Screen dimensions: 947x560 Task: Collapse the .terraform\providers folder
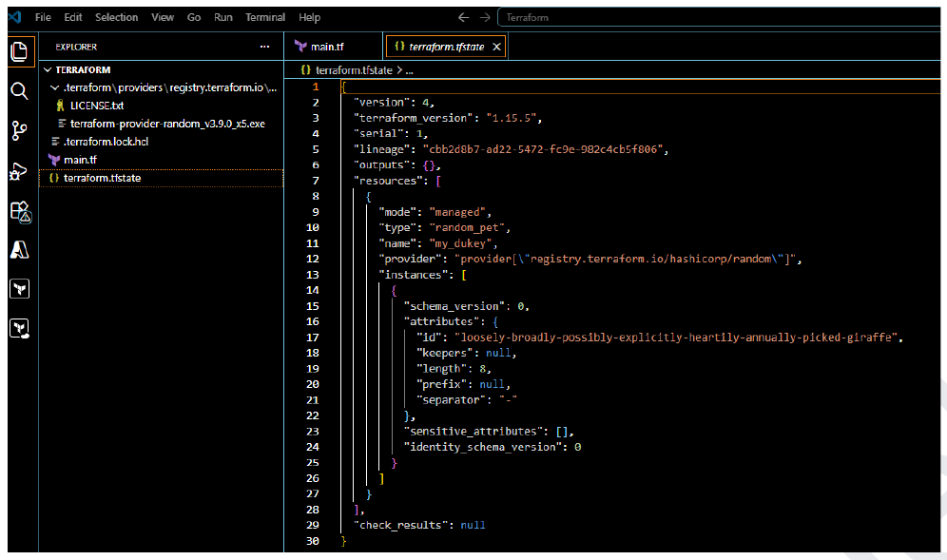pyautogui.click(x=55, y=87)
